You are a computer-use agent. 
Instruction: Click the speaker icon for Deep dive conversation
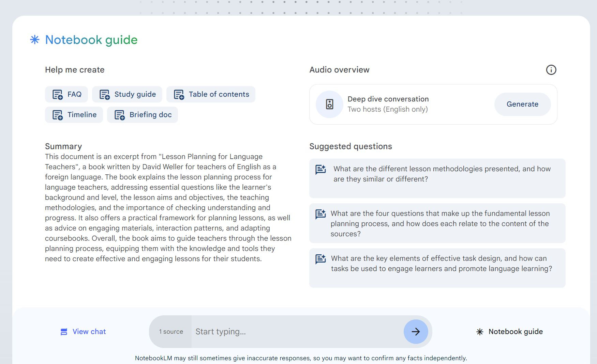click(329, 105)
